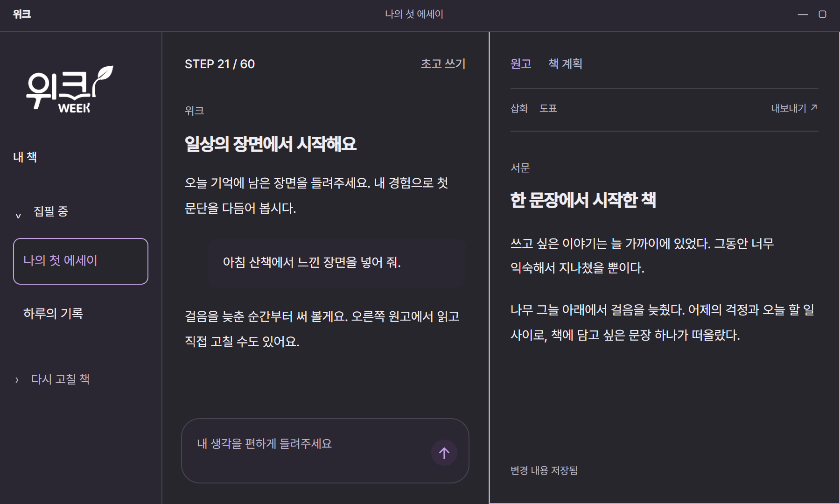840x504 pixels.
Task: Click the send arrow button
Action: pyautogui.click(x=444, y=453)
